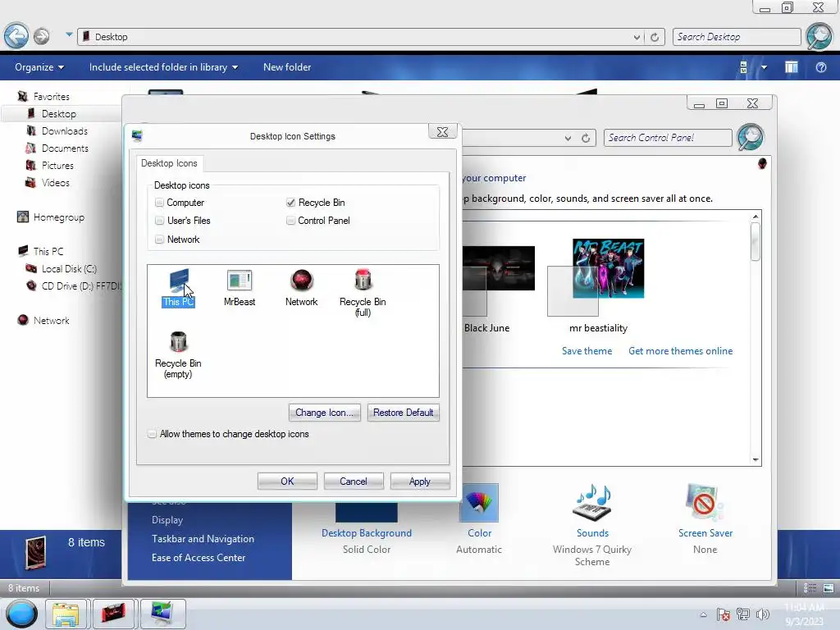Select the This PC icon in icon list
840x630 pixels.
point(178,288)
